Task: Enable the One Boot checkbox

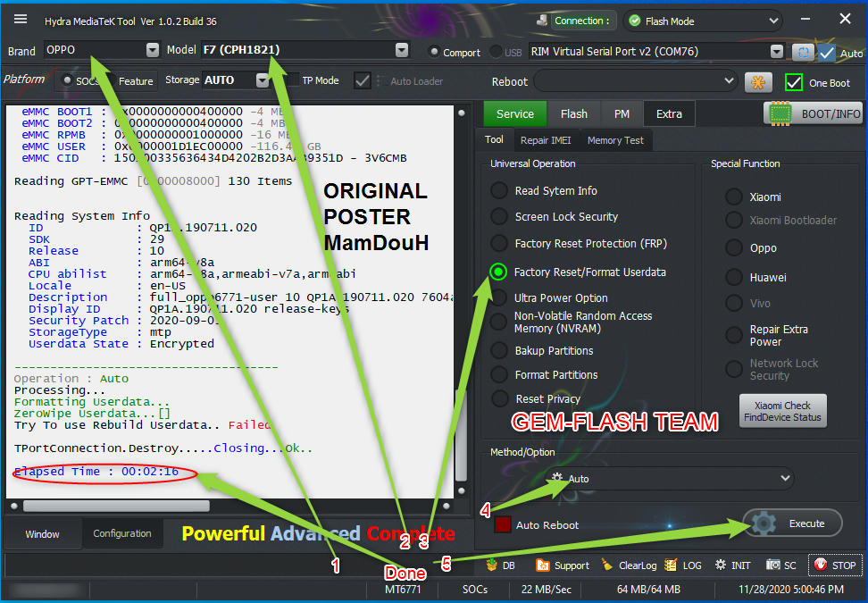Action: tap(793, 82)
